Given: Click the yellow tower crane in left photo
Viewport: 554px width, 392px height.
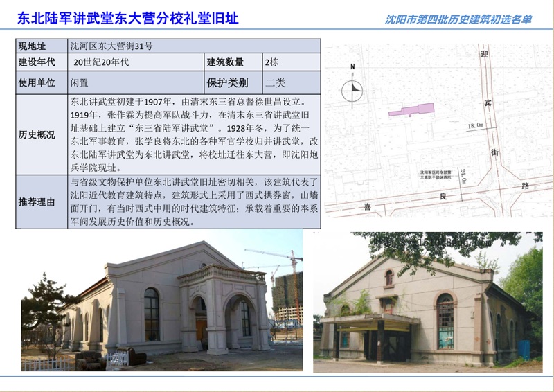Looking at the screenshot, I should 277,258.
